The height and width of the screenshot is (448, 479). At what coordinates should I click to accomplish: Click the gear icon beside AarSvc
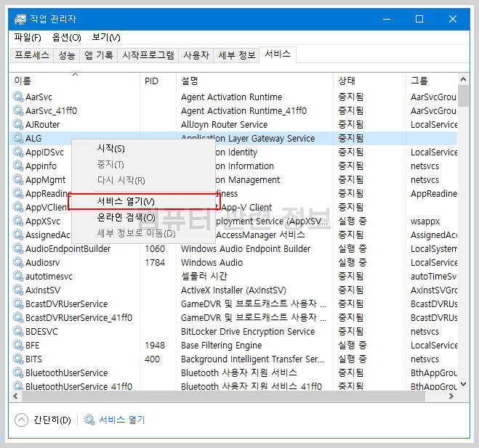coord(18,97)
